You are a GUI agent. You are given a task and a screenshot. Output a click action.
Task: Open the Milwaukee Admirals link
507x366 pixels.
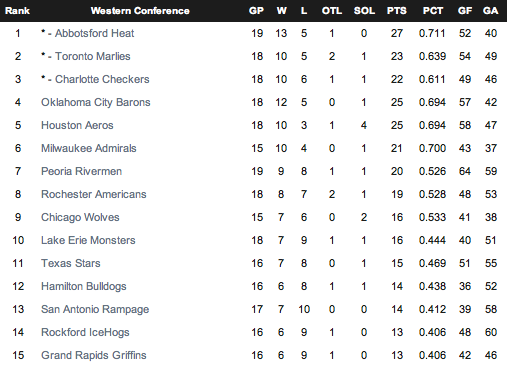tap(89, 148)
